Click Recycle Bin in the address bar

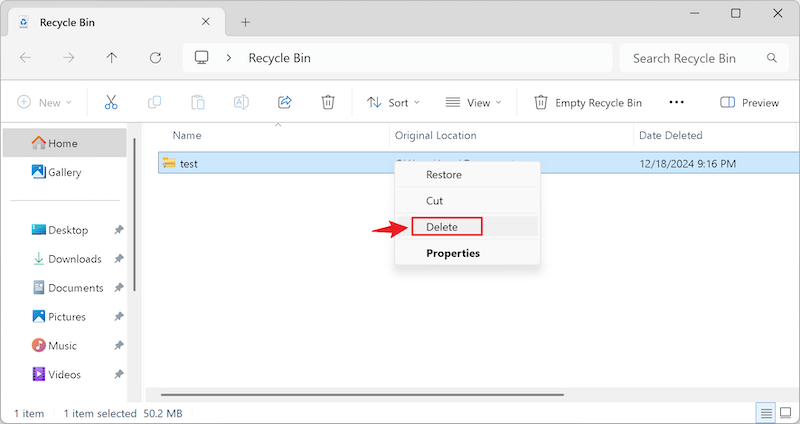click(279, 58)
